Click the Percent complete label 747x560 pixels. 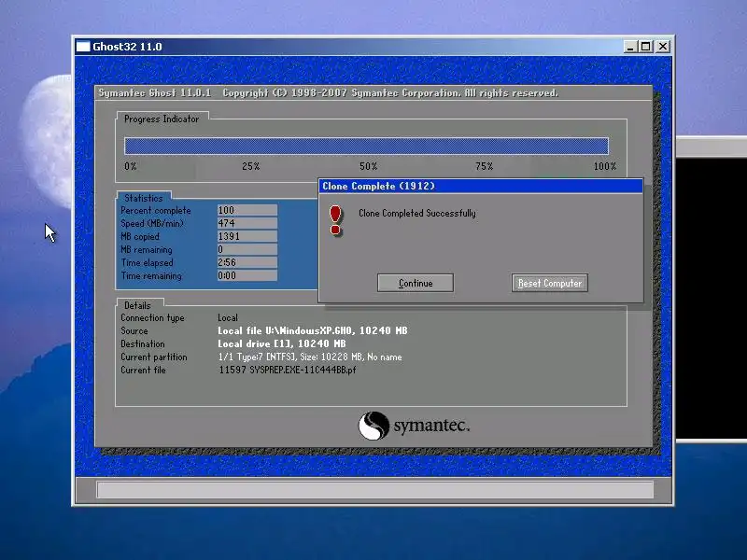(155, 210)
